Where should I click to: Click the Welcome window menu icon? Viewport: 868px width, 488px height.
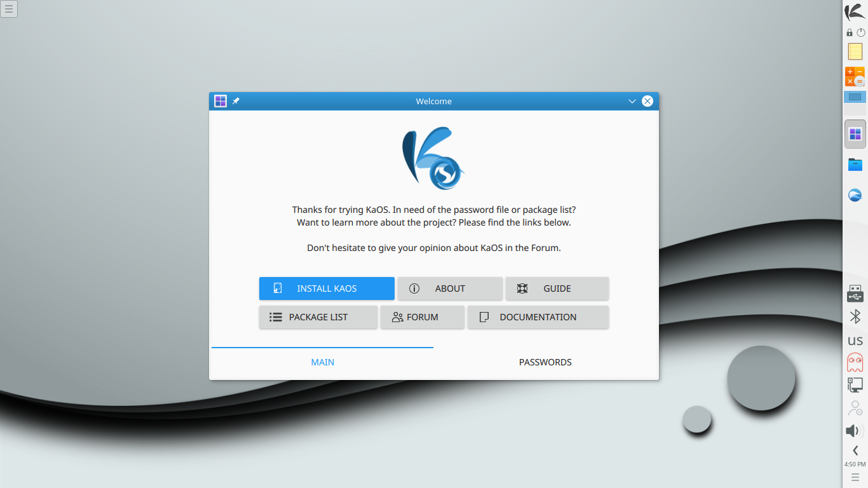click(x=220, y=101)
